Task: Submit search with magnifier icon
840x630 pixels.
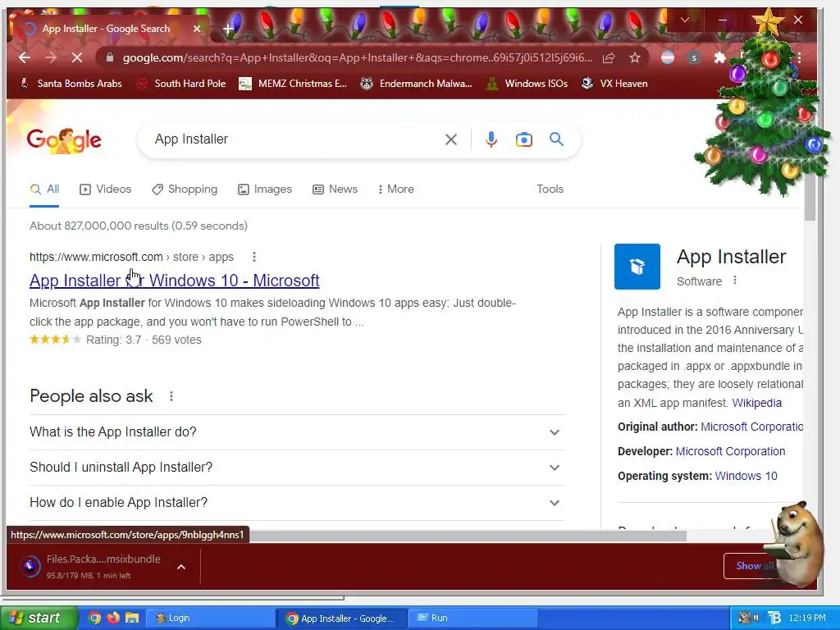Action: [x=557, y=139]
